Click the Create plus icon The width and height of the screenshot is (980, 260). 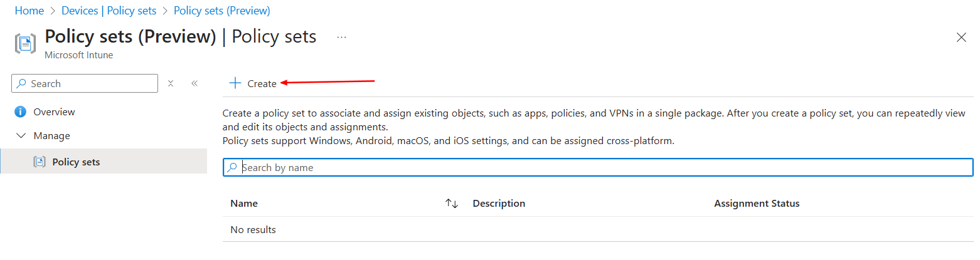tap(235, 83)
